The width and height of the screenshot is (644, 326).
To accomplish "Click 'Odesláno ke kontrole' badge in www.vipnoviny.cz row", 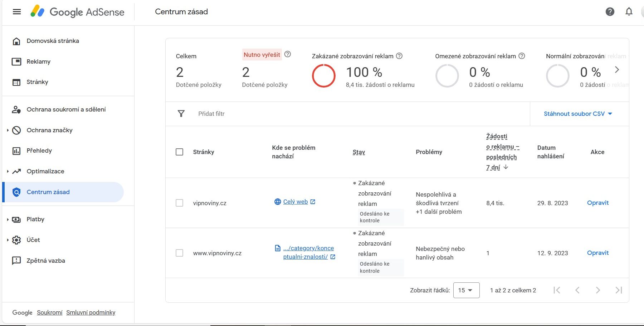I will (381, 267).
